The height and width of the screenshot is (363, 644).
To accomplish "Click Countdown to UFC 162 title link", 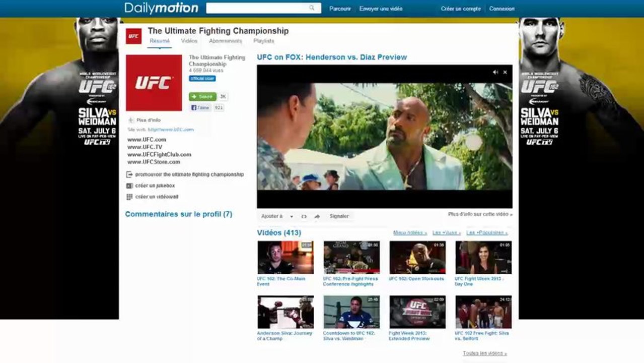I will point(349,336).
